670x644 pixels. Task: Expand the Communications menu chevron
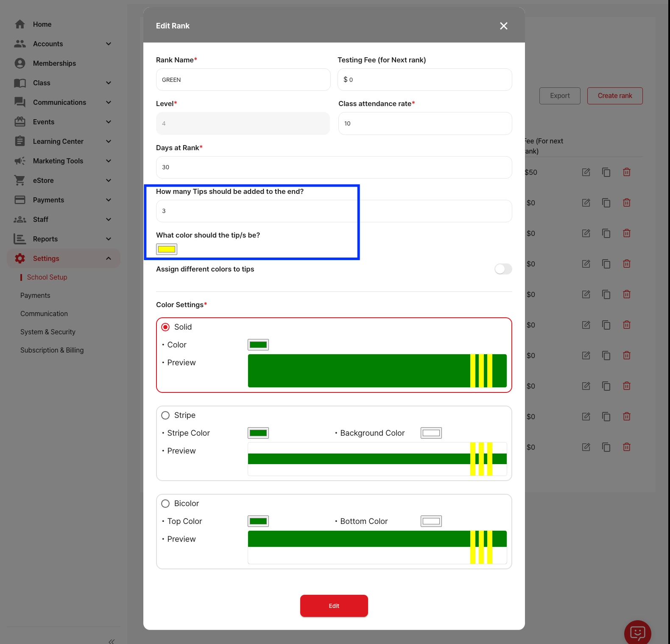click(x=109, y=102)
